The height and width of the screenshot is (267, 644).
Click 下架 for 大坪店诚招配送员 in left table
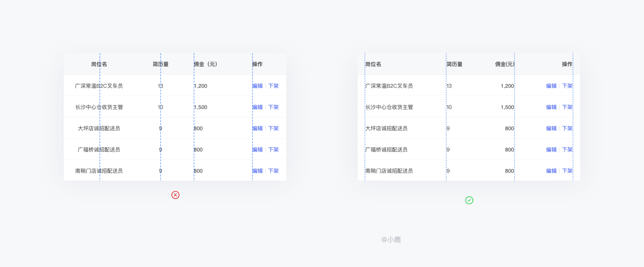coord(273,128)
